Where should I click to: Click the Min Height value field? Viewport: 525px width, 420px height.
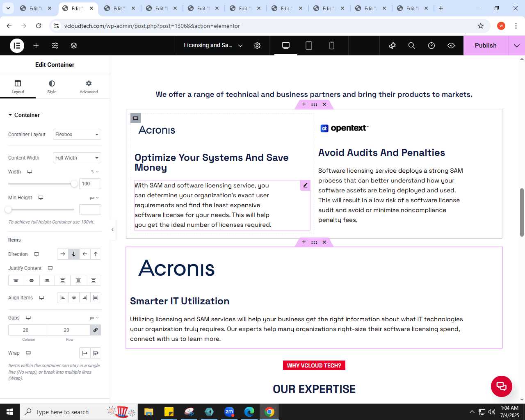pyautogui.click(x=90, y=210)
